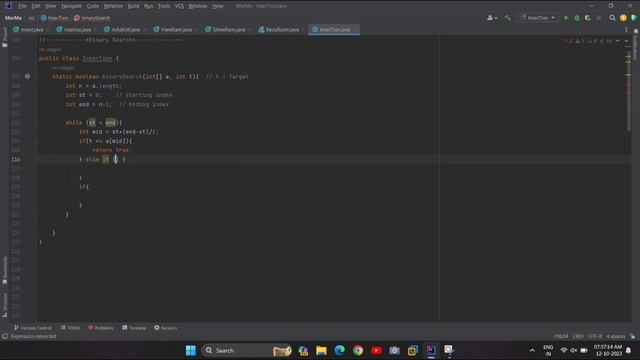Open the user account dropdown
This screenshot has width=640, height=360.
point(492,18)
